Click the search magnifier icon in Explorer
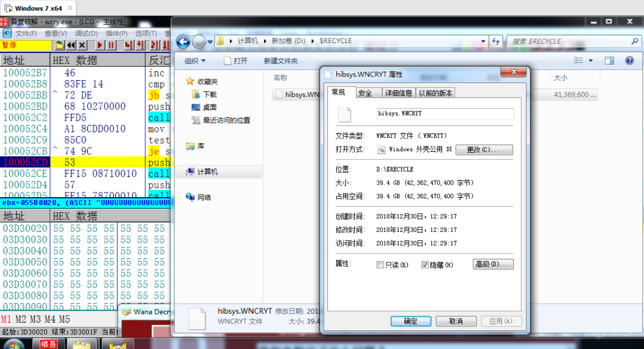Screen dimensions: 644x349 tap(634, 41)
